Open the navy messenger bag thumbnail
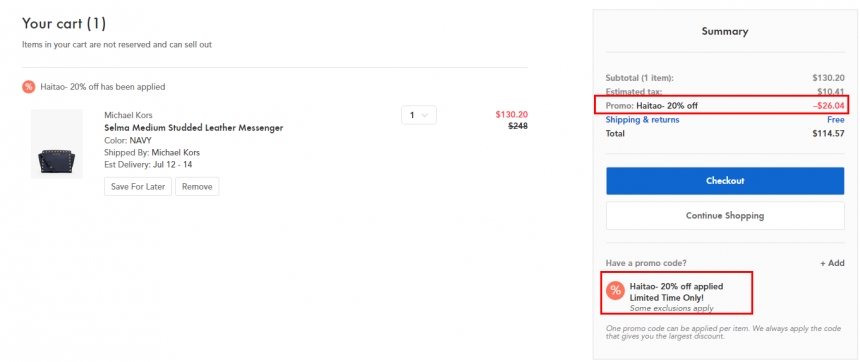Image resolution: width=860 pixels, height=362 pixels. (57, 144)
